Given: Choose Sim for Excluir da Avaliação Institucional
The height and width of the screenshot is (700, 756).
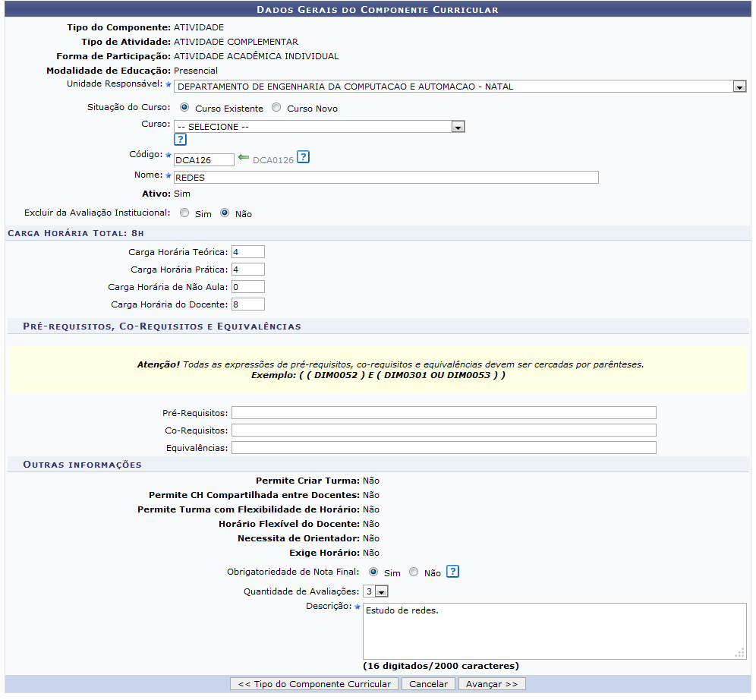Looking at the screenshot, I should 184,213.
